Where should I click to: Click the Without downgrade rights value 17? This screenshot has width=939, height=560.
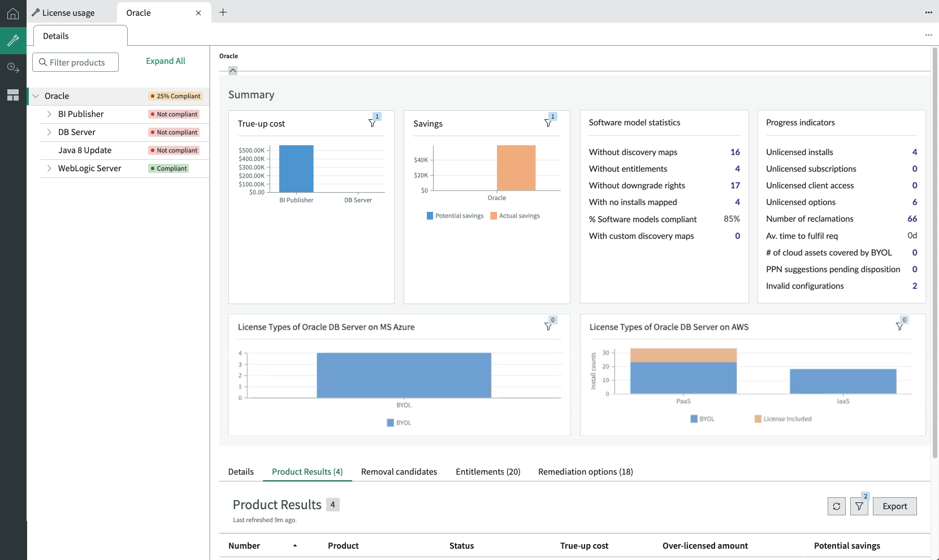[735, 185]
